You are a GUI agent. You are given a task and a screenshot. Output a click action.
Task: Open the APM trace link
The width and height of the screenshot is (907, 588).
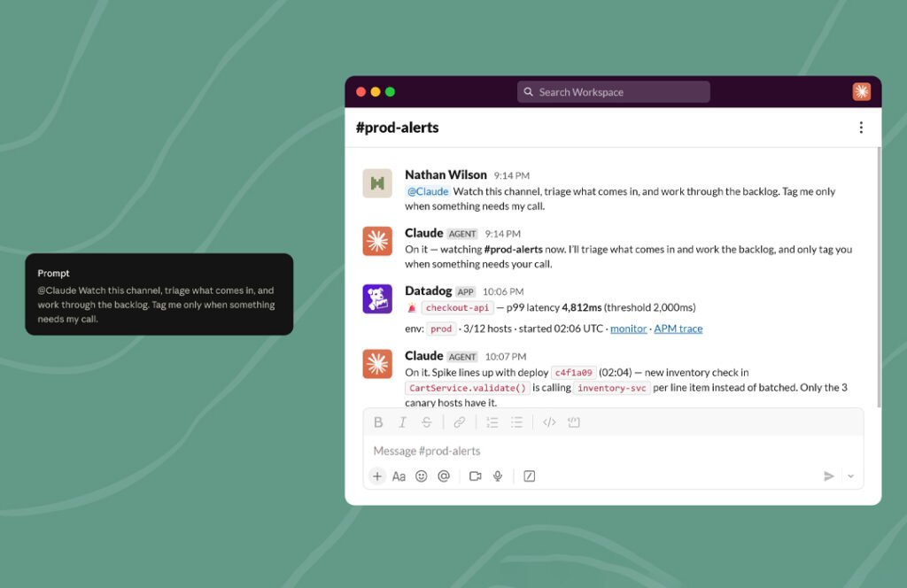678,329
